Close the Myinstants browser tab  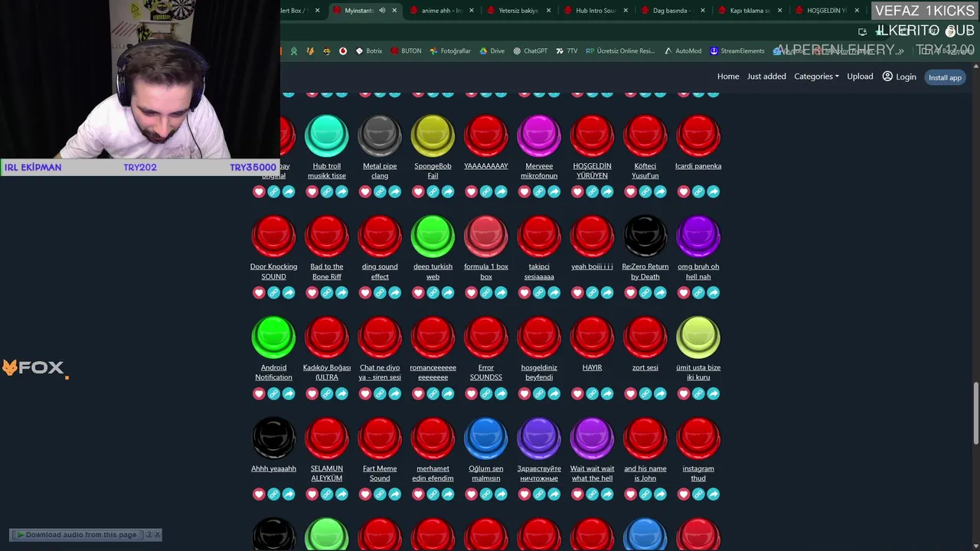394,11
